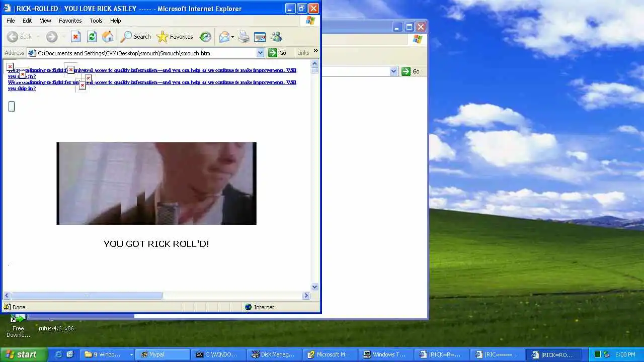The height and width of the screenshot is (362, 644).
Task: Click the Go button beside the address bar
Action: pos(278,53)
